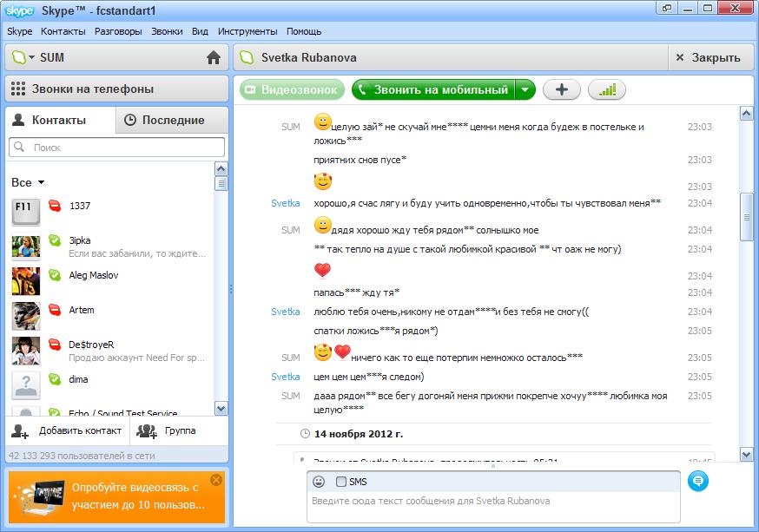Open the Контакты menu
This screenshot has width=759, height=532.
coord(63,31)
